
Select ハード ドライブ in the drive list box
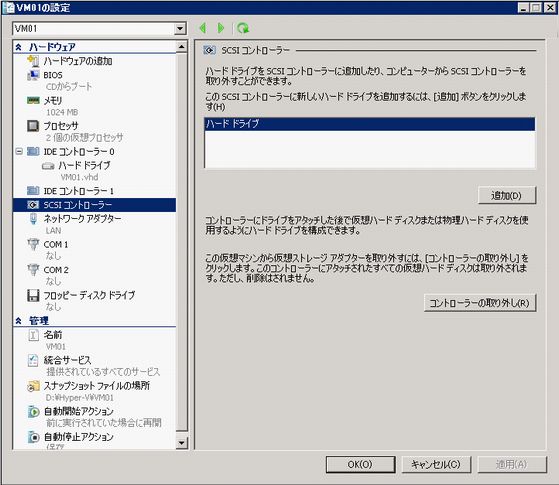tap(369, 124)
